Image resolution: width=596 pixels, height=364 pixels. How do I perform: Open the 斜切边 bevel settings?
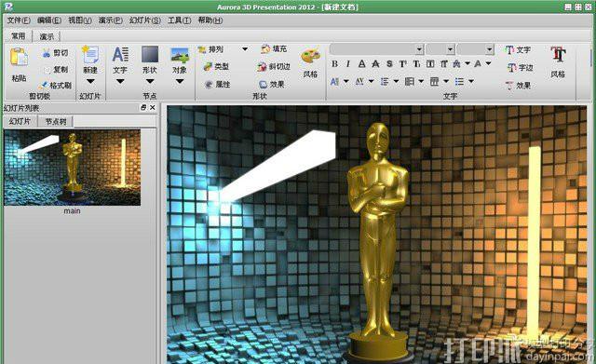[x=274, y=66]
